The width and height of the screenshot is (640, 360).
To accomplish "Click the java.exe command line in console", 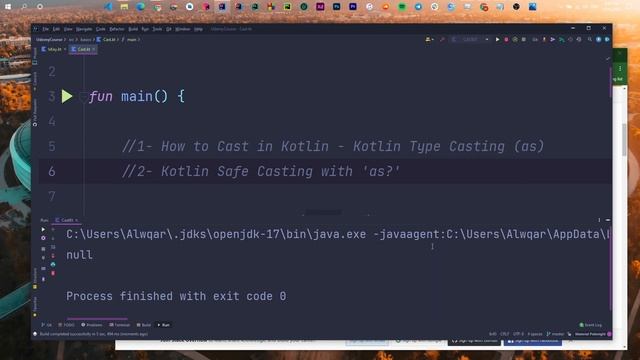I will (x=338, y=234).
